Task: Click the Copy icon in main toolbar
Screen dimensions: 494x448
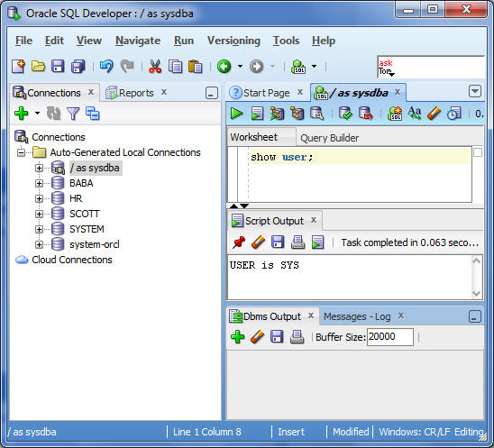Action: point(175,66)
